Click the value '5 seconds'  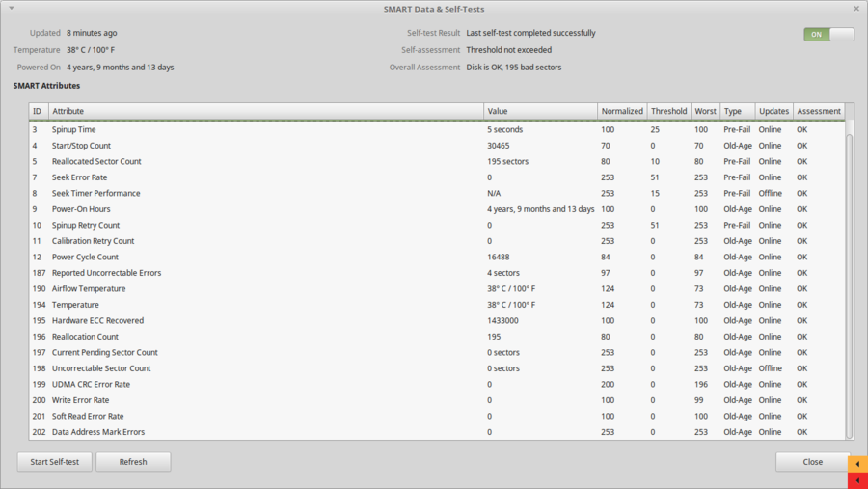[x=504, y=129]
